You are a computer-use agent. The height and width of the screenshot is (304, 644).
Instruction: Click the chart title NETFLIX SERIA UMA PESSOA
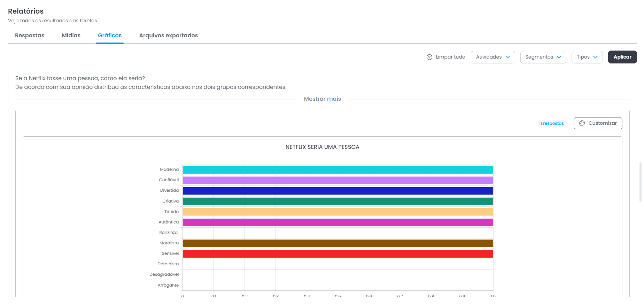click(x=323, y=147)
